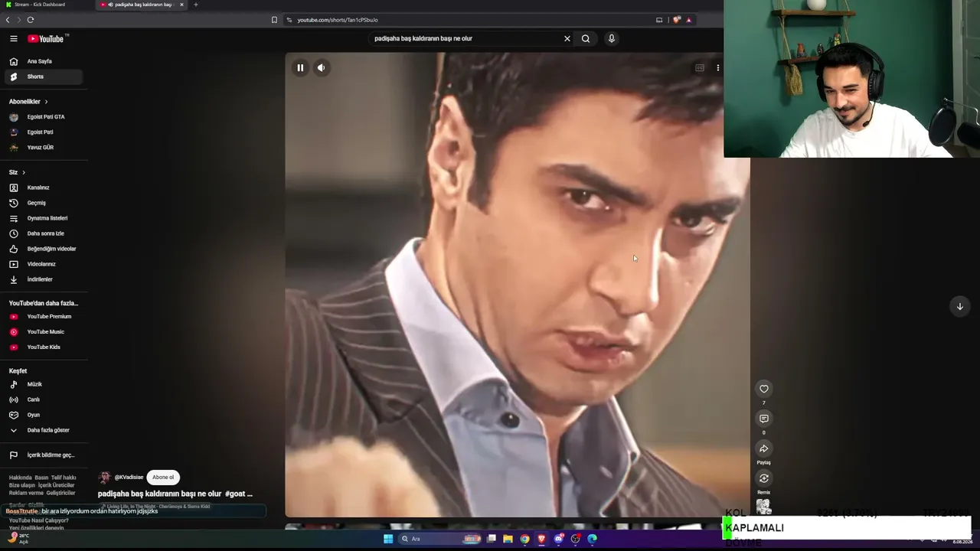
Task: Share the Short via Paylaş
Action: pos(763,448)
